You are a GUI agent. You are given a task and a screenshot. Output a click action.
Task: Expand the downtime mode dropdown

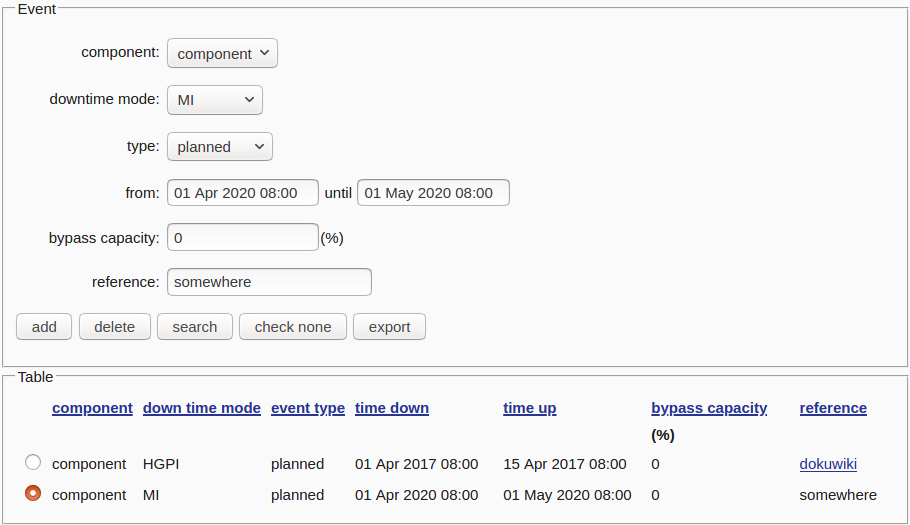(x=214, y=100)
